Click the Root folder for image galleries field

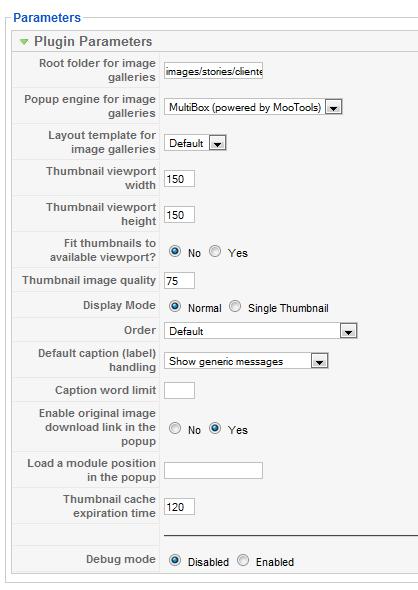pyautogui.click(x=213, y=71)
